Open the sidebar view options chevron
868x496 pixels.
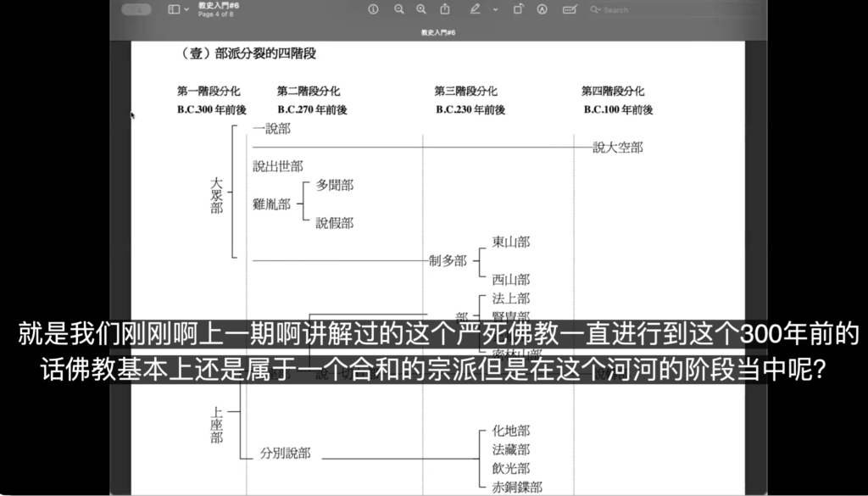(x=186, y=9)
